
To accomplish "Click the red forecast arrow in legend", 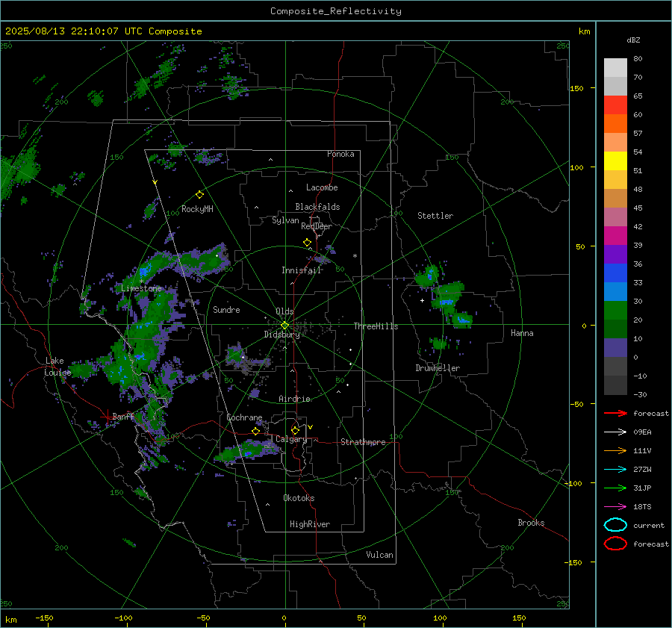I will pyautogui.click(x=615, y=413).
